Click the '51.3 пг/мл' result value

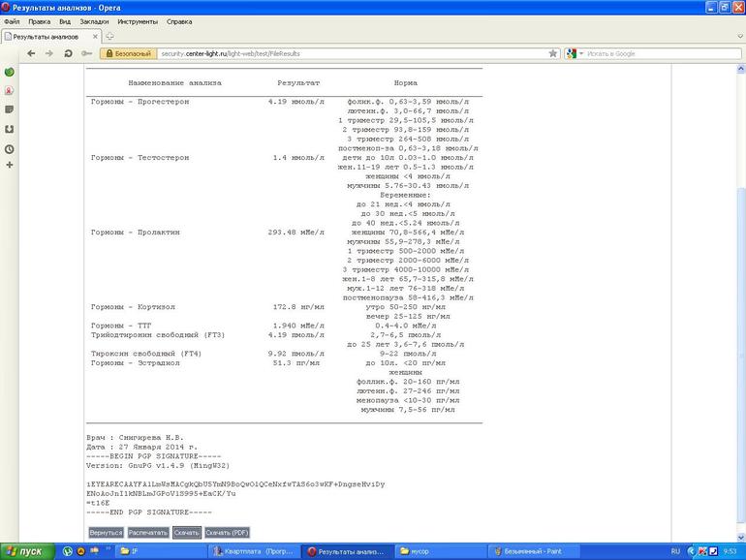tap(295, 363)
